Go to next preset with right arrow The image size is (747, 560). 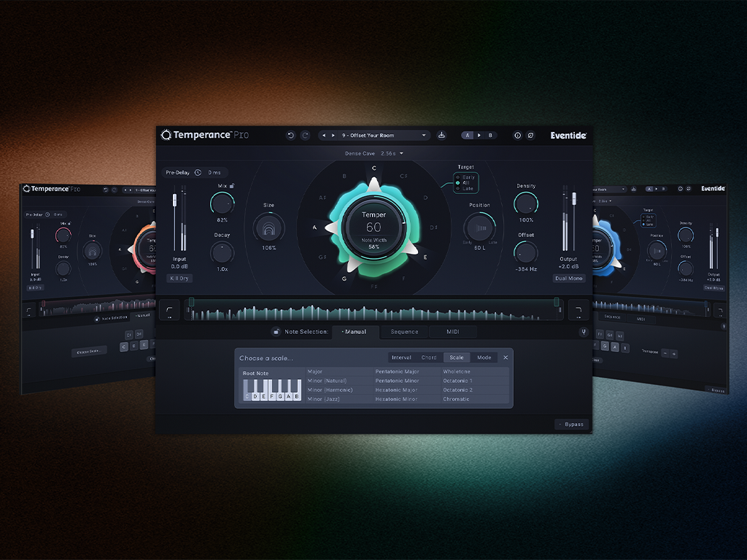tap(333, 135)
